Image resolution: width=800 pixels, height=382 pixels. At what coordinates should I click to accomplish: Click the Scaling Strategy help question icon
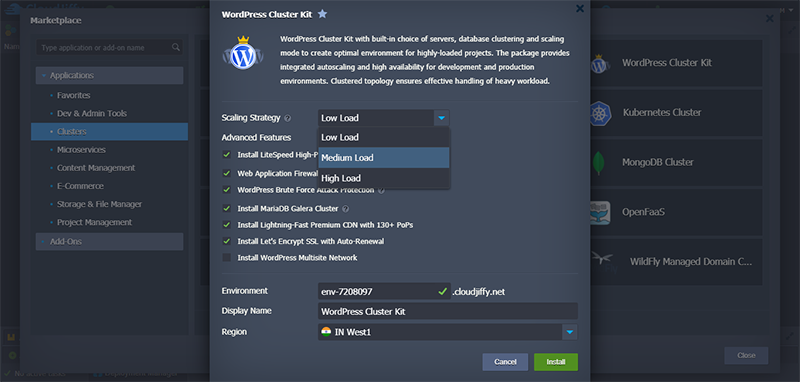pos(288,118)
